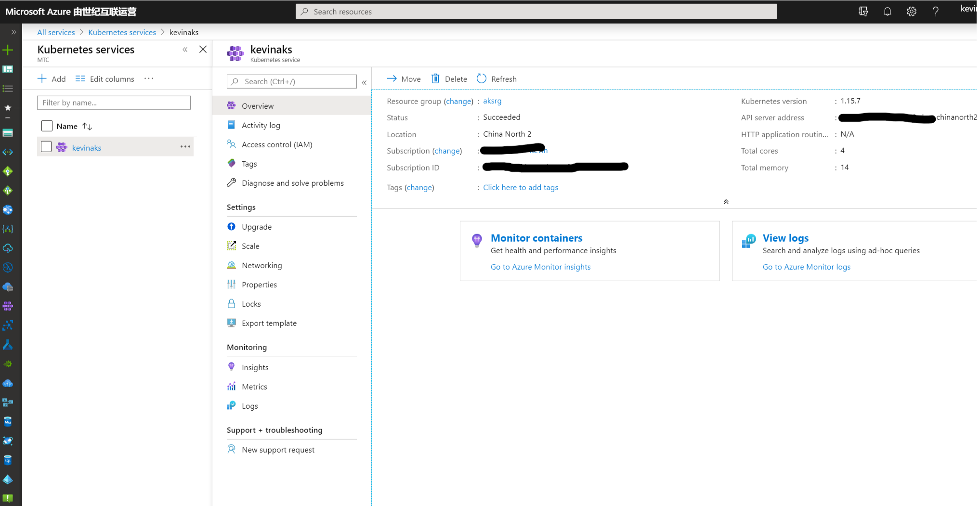Open the settings gear in top bar
Viewport: 980px width, 506px height.
click(x=911, y=12)
